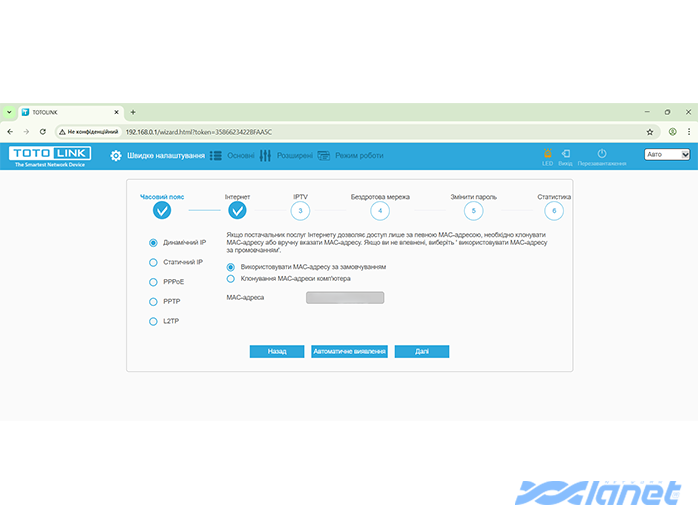Click the Вихід logout icon

click(x=566, y=154)
